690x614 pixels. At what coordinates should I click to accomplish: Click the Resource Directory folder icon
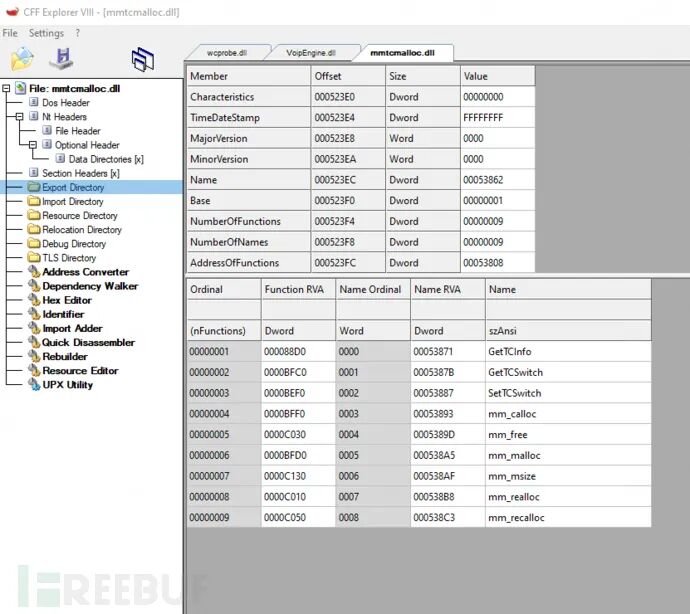[34, 215]
